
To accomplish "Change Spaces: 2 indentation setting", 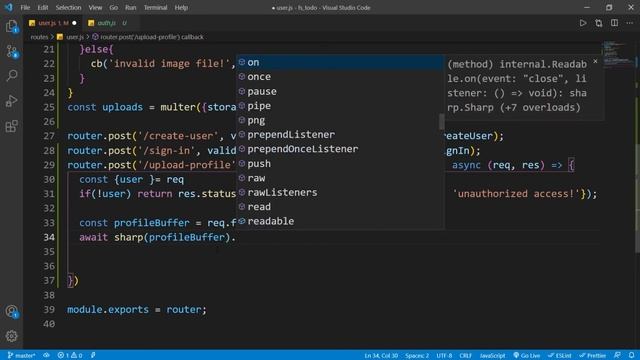I will (417, 356).
